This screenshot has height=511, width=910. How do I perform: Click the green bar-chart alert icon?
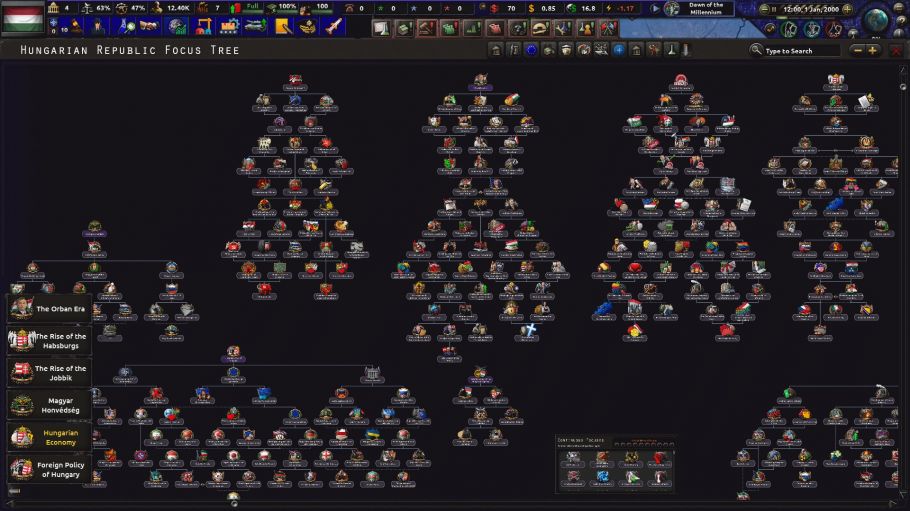(472, 28)
